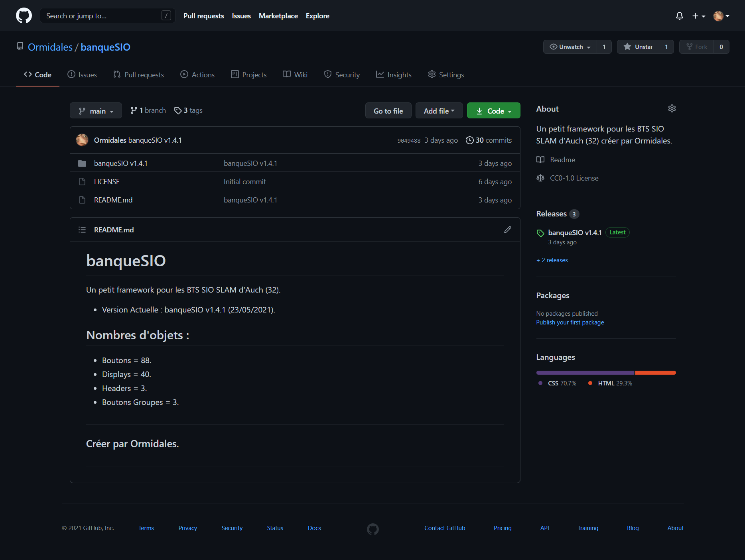Viewport: 745px width, 560px height.
Task: Click the release tag icon next to banqueSIO v1.4.1
Action: 540,233
